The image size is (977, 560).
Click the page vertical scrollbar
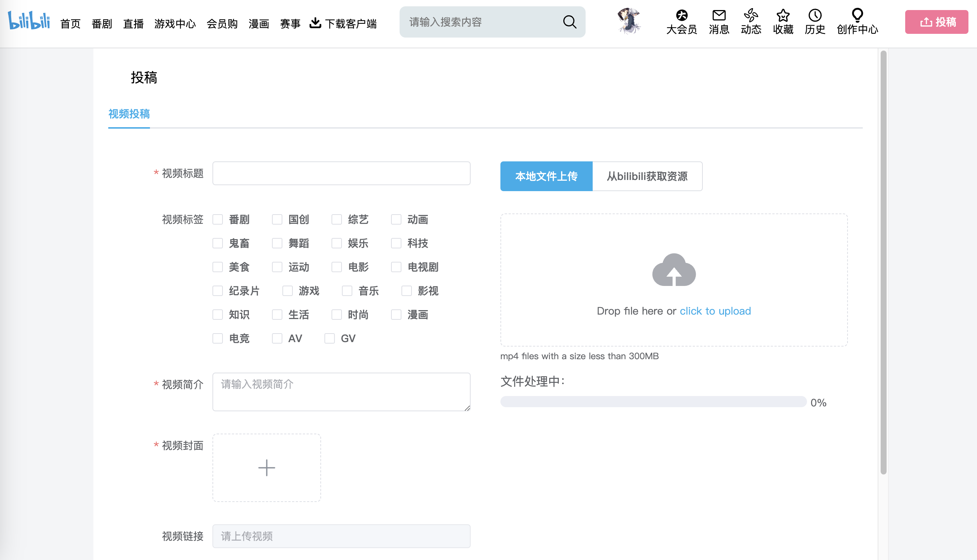[x=884, y=263]
